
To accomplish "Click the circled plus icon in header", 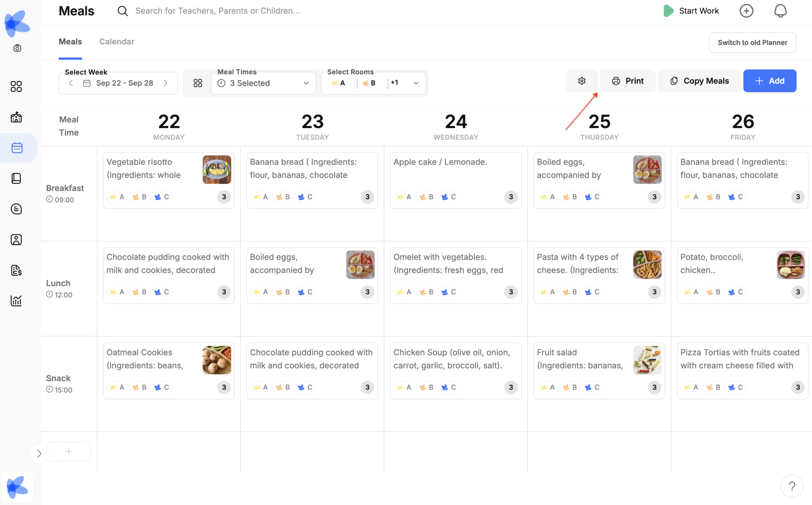I will (x=746, y=11).
